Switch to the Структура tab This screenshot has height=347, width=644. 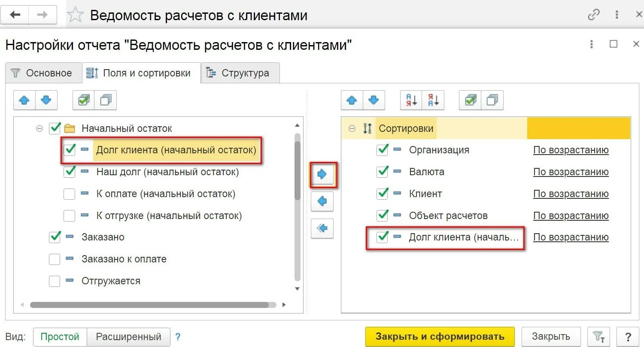[x=239, y=73]
